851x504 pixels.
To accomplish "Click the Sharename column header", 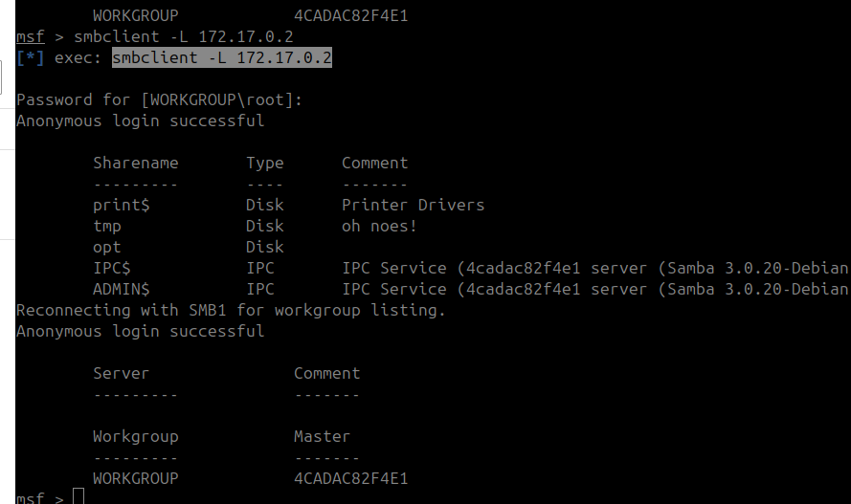I will point(136,164).
